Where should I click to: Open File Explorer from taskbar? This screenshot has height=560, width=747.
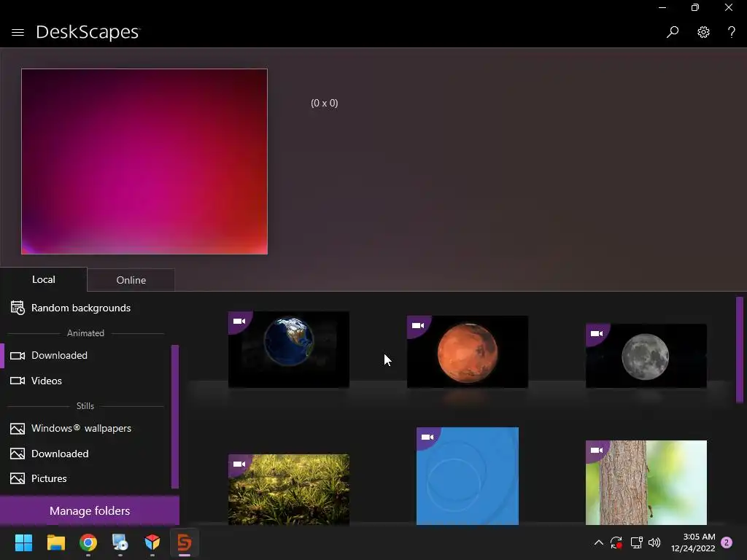(x=55, y=542)
